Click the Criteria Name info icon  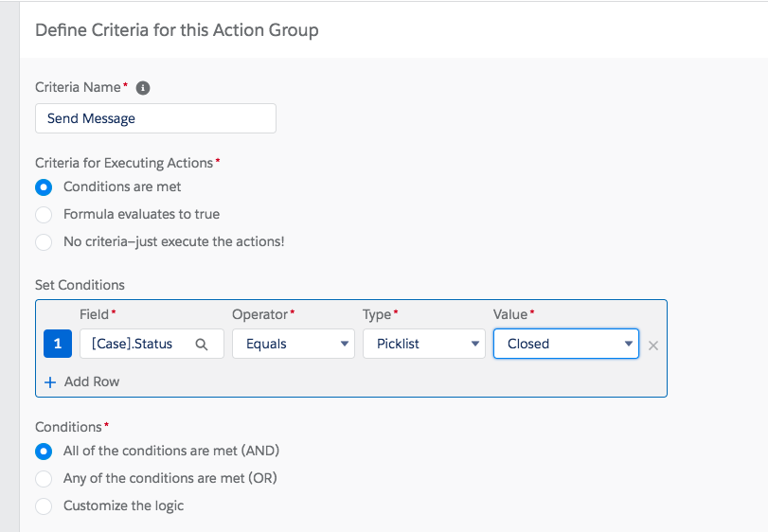click(x=143, y=88)
